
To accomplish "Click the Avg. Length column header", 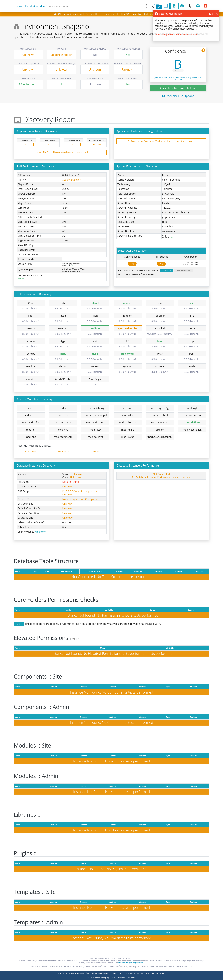I will tap(66, 571).
